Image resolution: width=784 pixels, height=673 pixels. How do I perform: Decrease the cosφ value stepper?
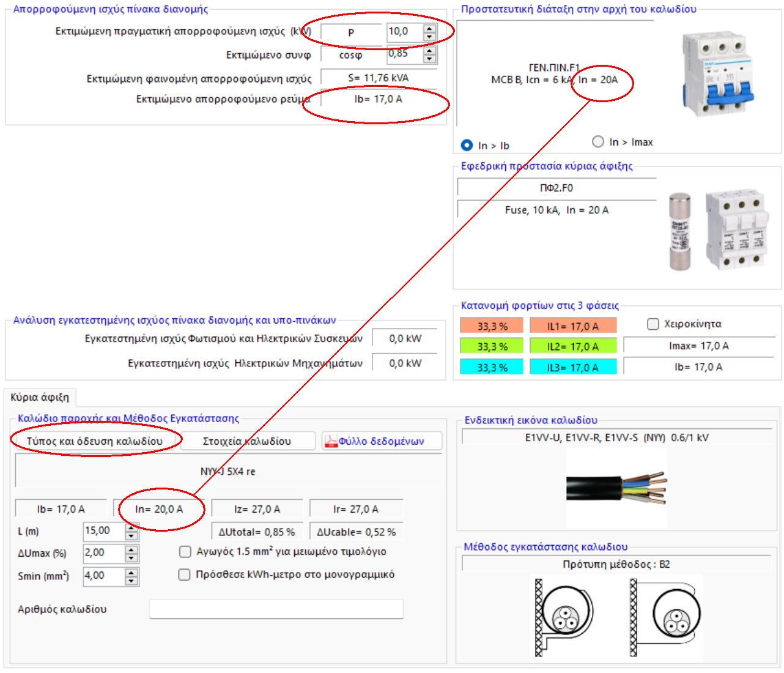click(430, 59)
